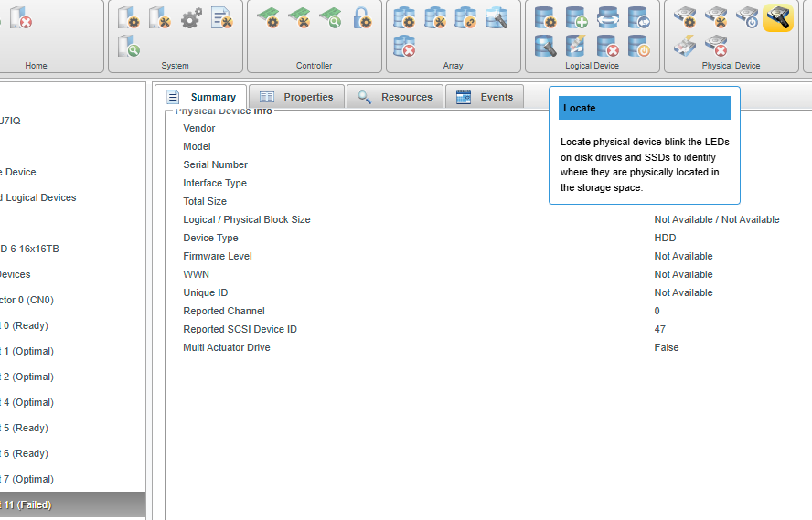Click the lock with gear icon
The height and width of the screenshot is (520, 812).
coord(362,17)
